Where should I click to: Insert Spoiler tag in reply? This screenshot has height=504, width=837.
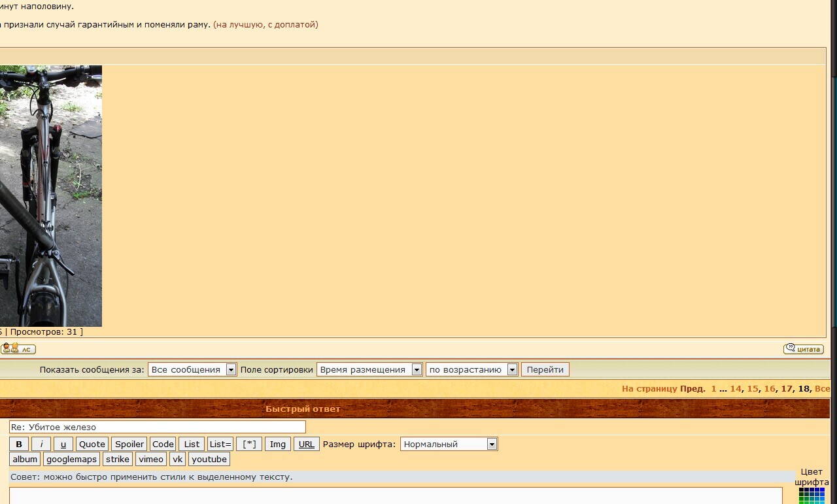[129, 444]
